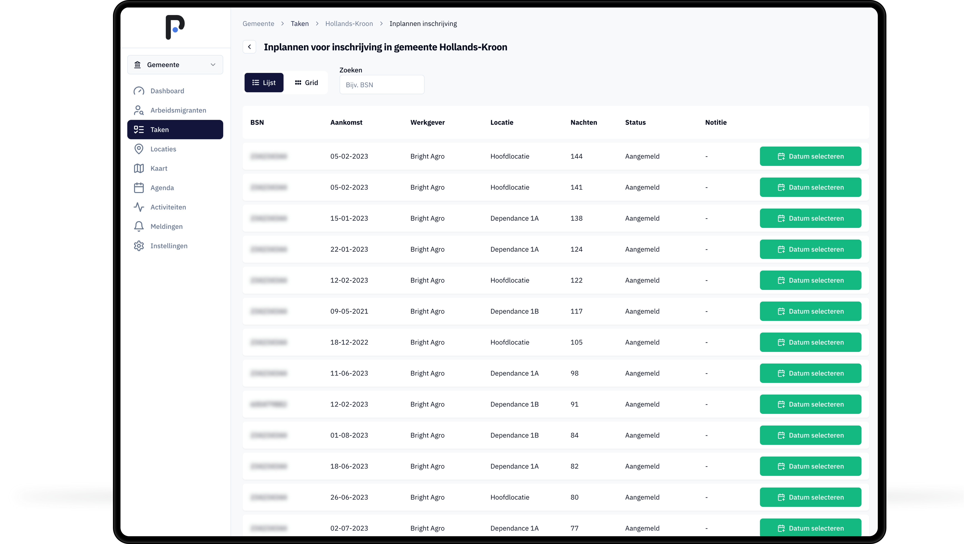Click the Dashboard gauge icon
The height and width of the screenshot is (544, 980).
click(x=139, y=91)
